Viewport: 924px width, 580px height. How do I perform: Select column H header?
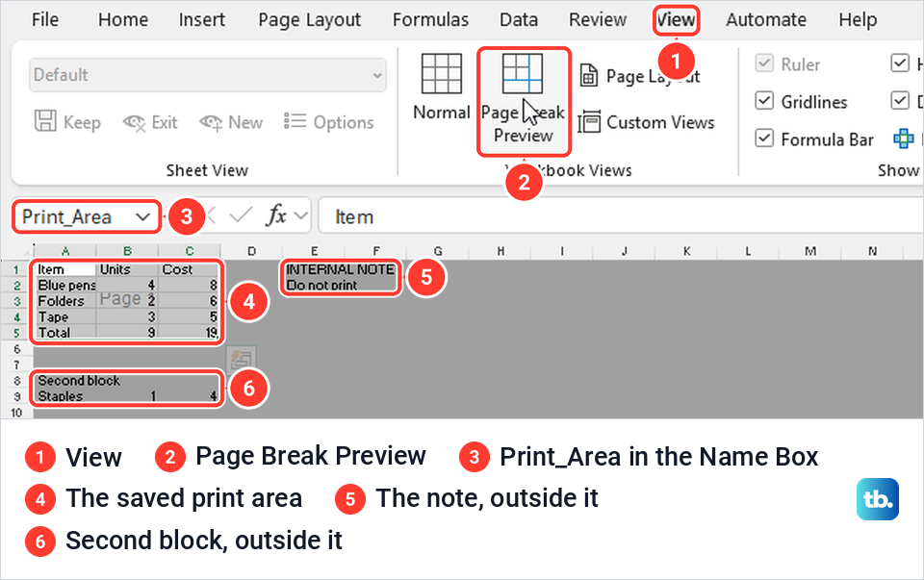point(500,251)
